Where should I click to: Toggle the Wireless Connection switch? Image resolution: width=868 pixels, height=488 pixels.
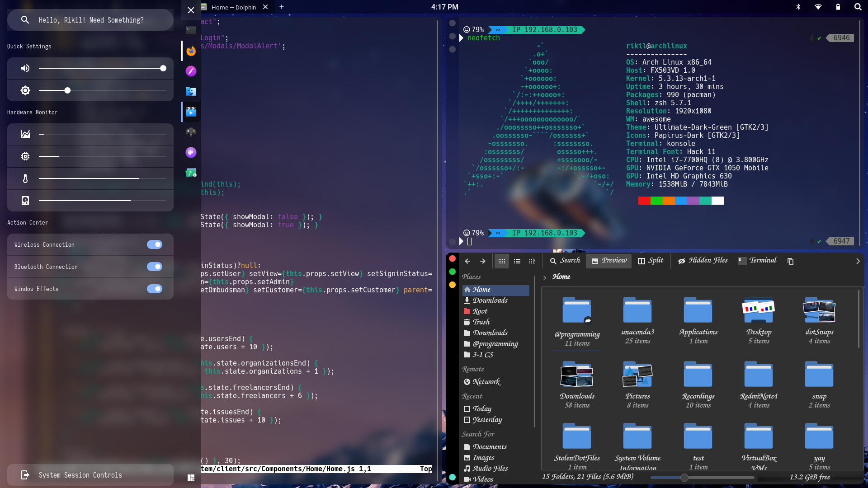point(155,244)
